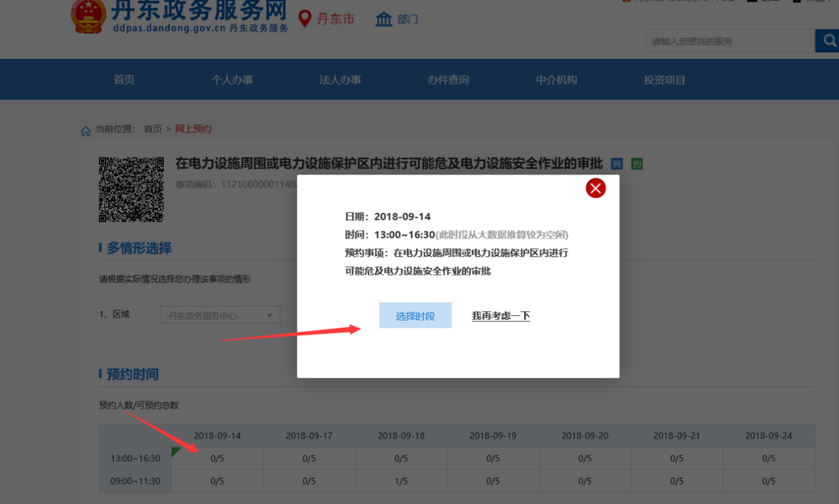This screenshot has width=839, height=504.
Task: Click the QR code image for this service
Action: click(x=131, y=189)
